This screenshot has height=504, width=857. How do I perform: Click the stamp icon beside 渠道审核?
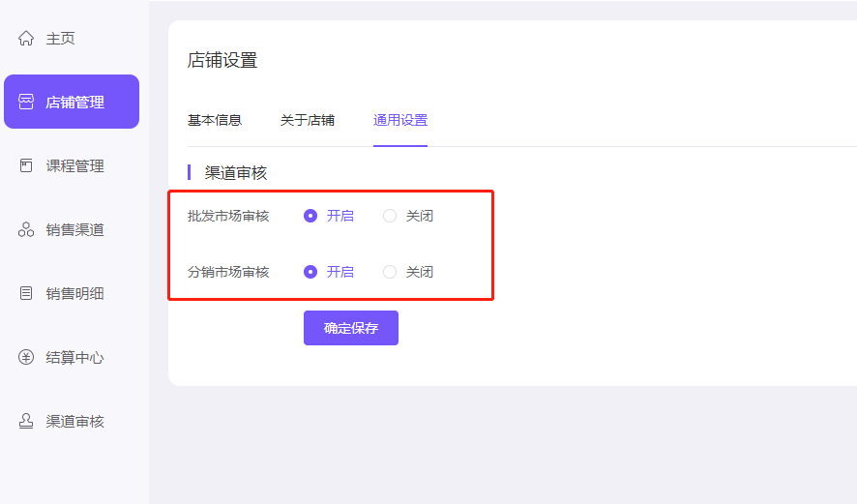[x=26, y=422]
